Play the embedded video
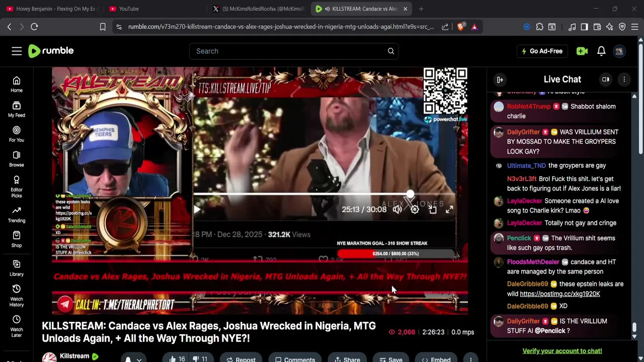The height and width of the screenshot is (362, 644). coord(197,210)
